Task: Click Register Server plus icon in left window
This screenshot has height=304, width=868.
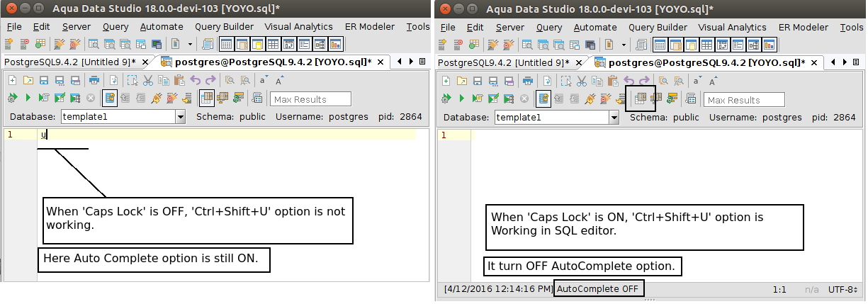Action: [8, 43]
